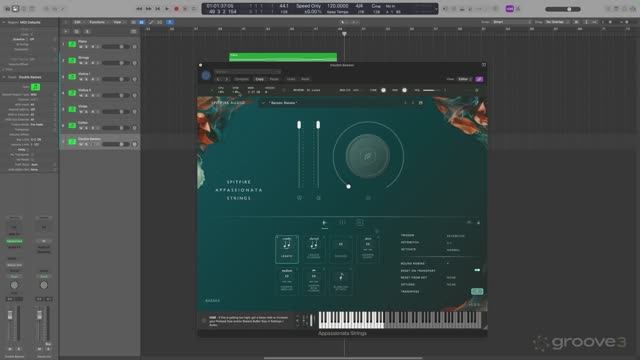
Task: Mute the Violins I track
Action: pyautogui.click(x=81, y=79)
